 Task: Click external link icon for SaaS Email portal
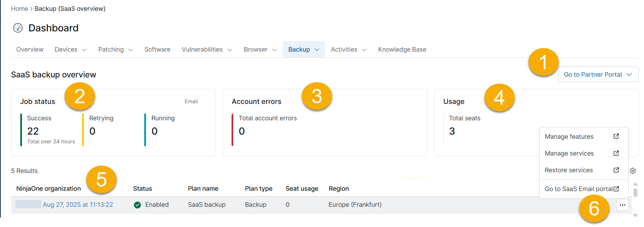tap(616, 189)
